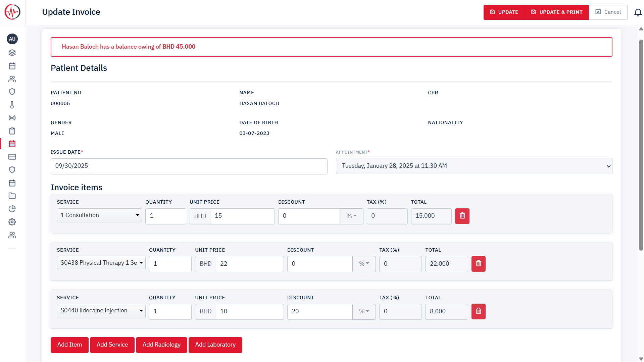This screenshot has width=644, height=362.
Task: Click the Issue Date input field
Action: (x=189, y=166)
